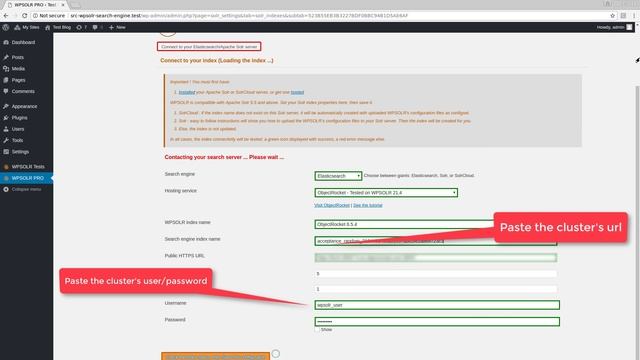
Task: Close the WPSOLR PRO browser tab
Action: [63, 4]
